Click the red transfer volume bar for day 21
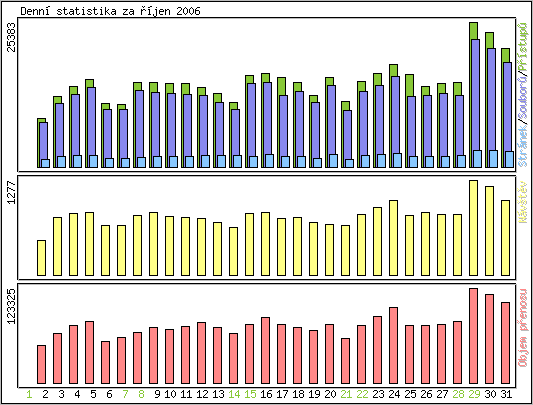The image size is (533, 405). tap(346, 361)
